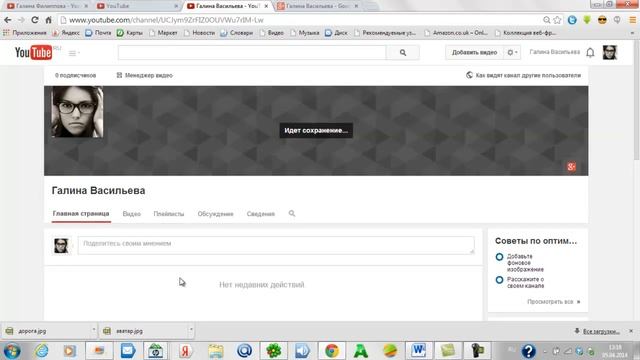
Task: Click the Добавить видео button
Action: pos(474,53)
